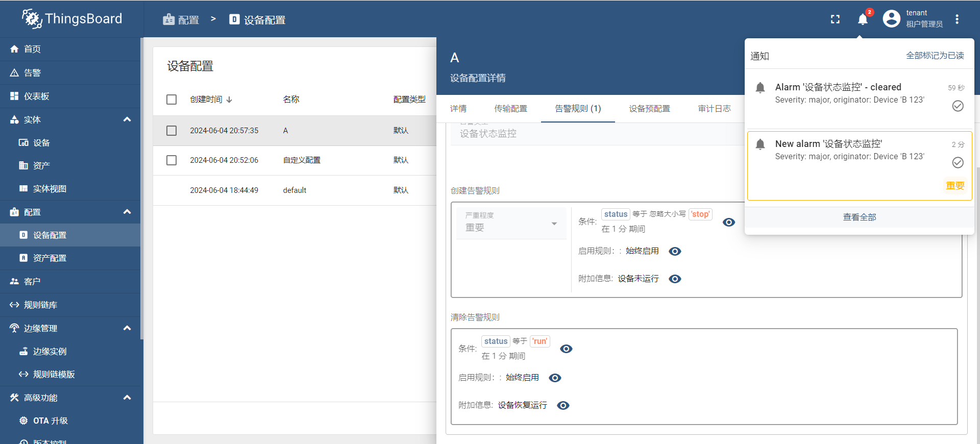980x444 pixels.
Task: Switch to the 传输配置 tab
Action: [x=510, y=109]
